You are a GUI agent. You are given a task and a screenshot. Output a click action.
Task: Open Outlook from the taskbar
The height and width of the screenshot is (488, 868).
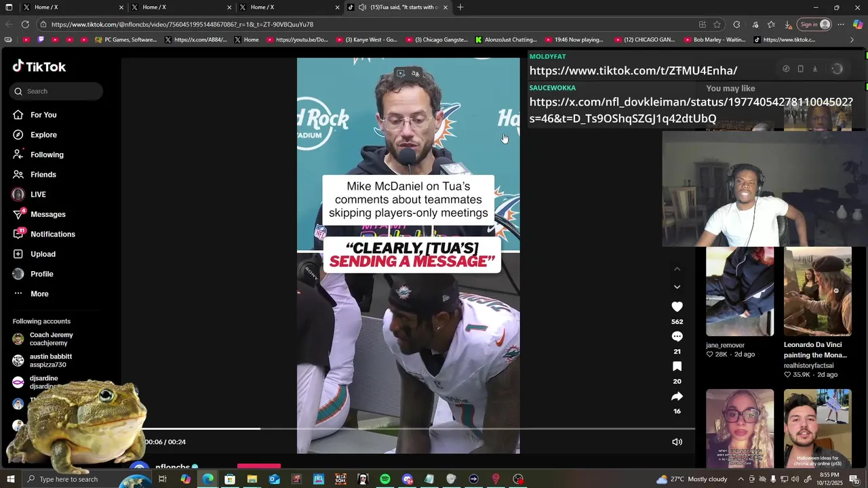274,479
